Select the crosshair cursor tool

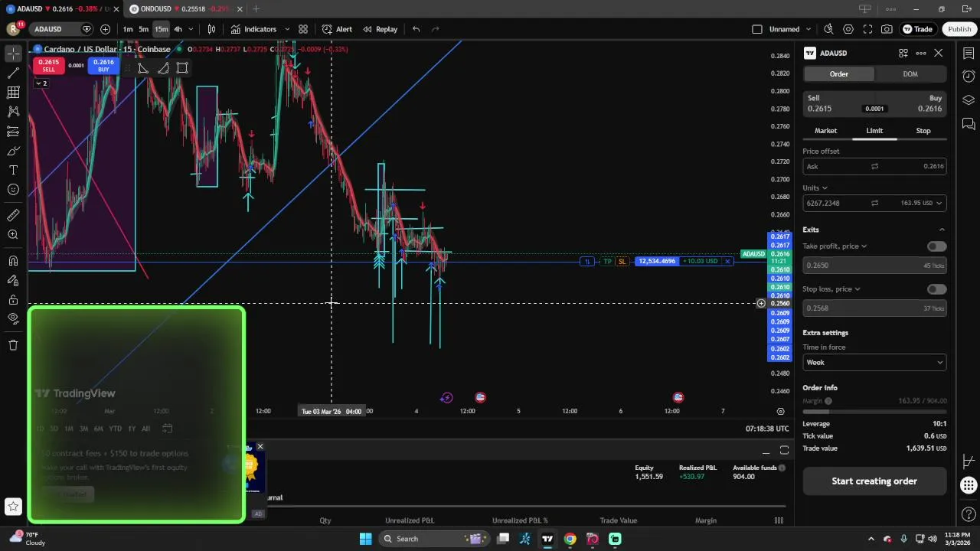13,54
